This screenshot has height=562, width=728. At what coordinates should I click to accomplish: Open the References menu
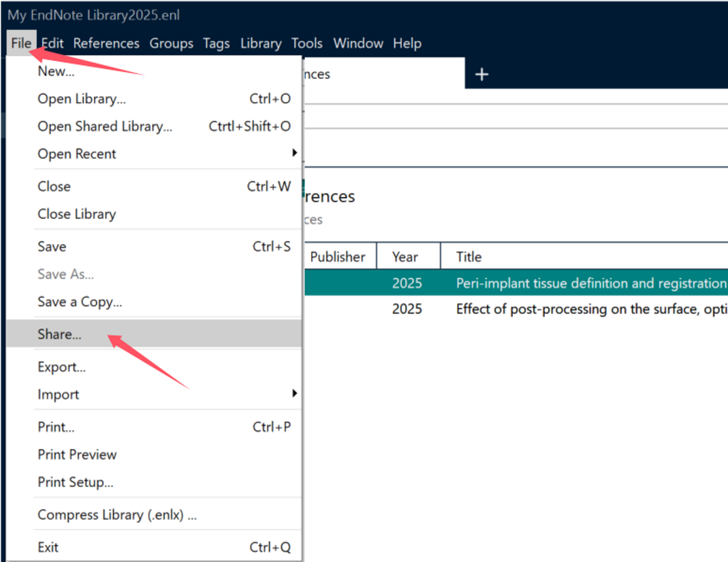pyautogui.click(x=106, y=43)
